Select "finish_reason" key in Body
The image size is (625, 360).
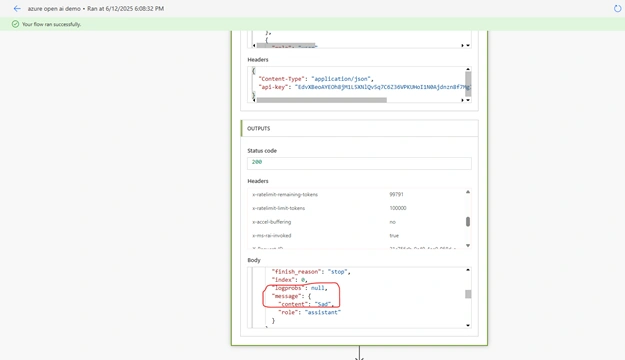pyautogui.click(x=297, y=271)
